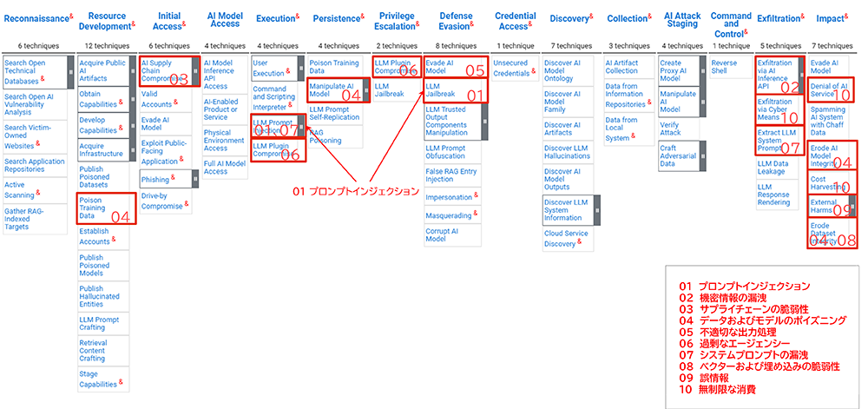
Task: Expand the Phishing sub-techniques handle
Action: (x=195, y=179)
